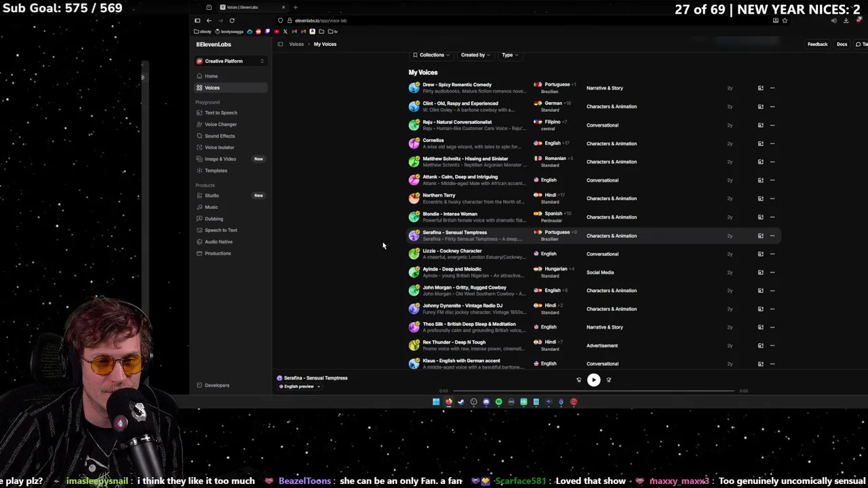Reload the browser page

click(x=232, y=20)
